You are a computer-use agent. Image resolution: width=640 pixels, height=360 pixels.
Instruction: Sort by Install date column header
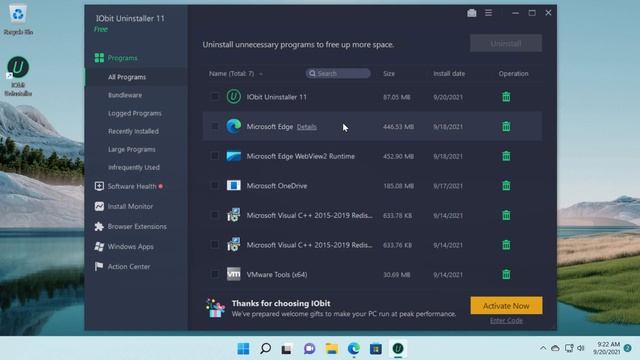click(449, 74)
